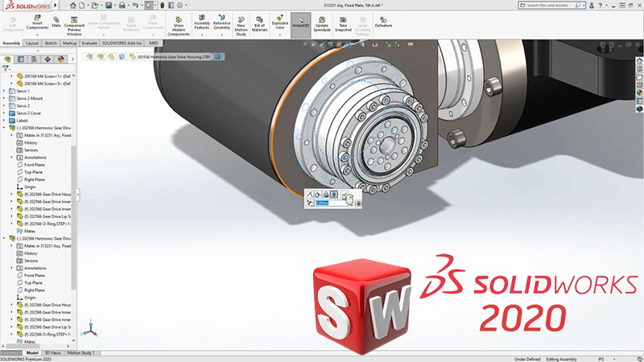Click the Save icon in the top toolbar
This screenshot has width=644, height=362.
pyautogui.click(x=109, y=6)
